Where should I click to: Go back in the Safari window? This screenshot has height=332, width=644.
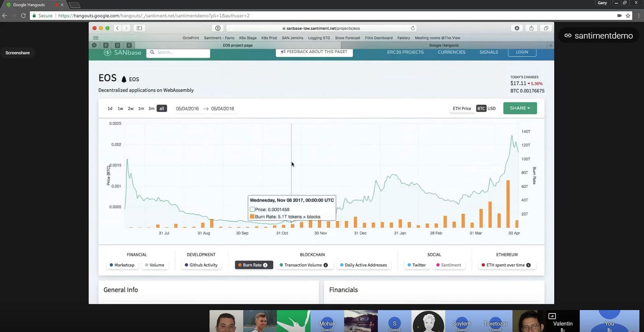[118, 28]
